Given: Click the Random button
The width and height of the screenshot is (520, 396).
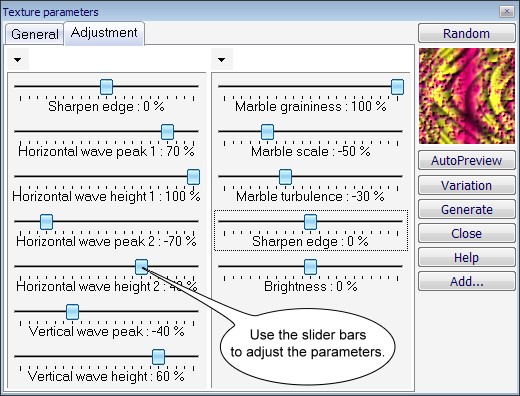Looking at the screenshot, I should click(x=467, y=33).
